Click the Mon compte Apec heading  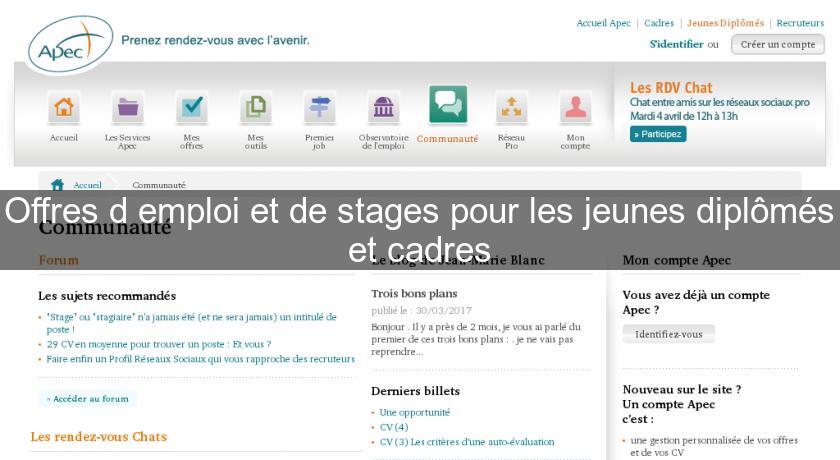(x=677, y=260)
